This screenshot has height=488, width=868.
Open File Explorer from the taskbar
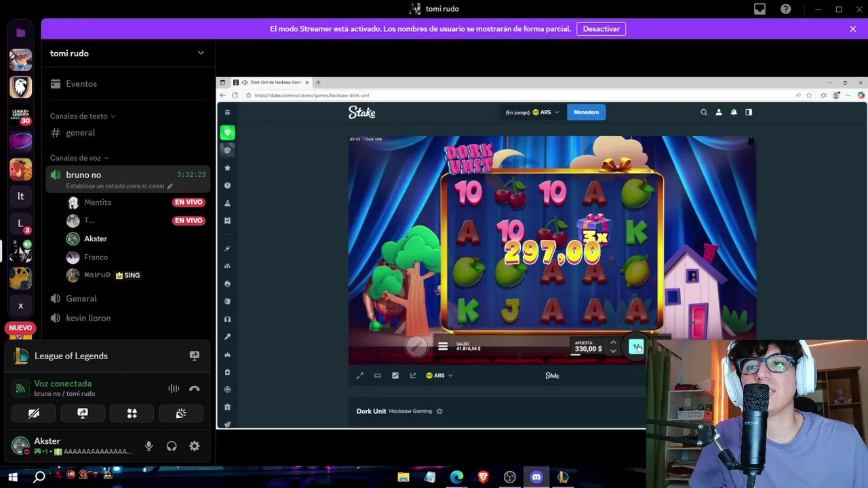pyautogui.click(x=403, y=477)
